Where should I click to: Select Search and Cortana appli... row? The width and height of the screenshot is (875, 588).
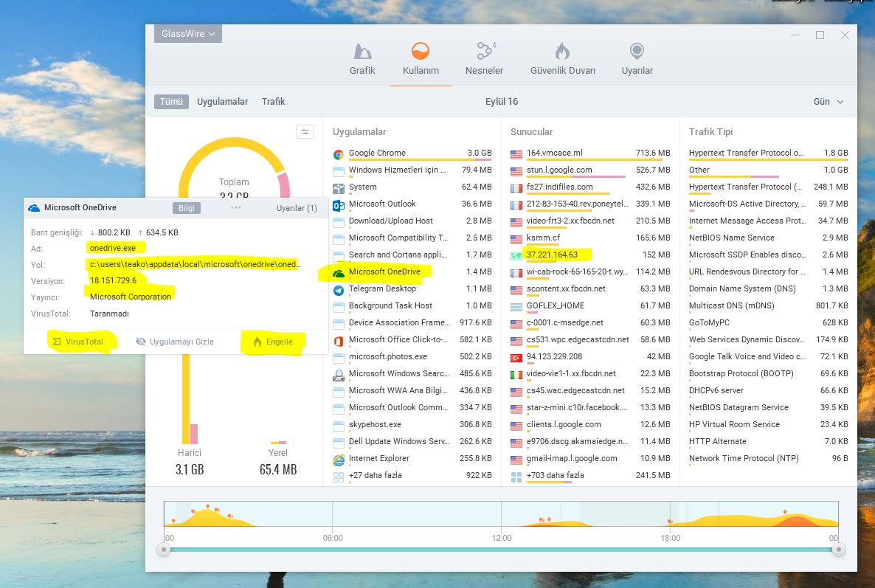tap(412, 255)
